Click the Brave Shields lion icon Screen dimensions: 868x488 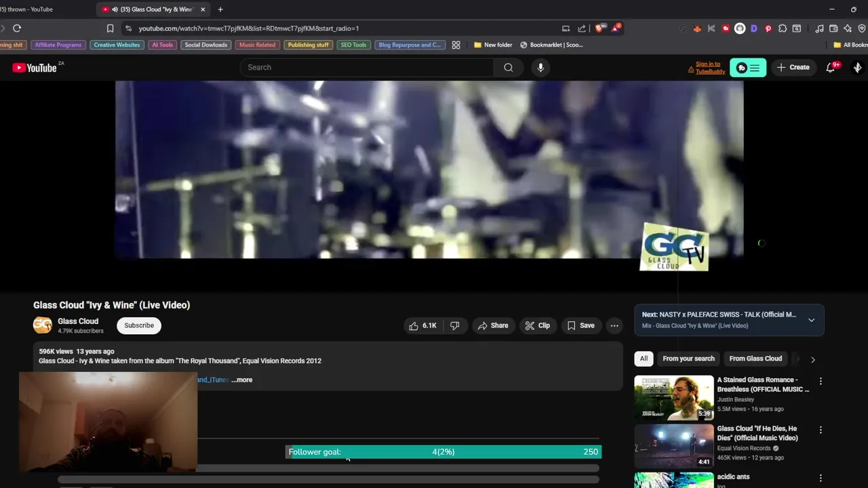(599, 28)
